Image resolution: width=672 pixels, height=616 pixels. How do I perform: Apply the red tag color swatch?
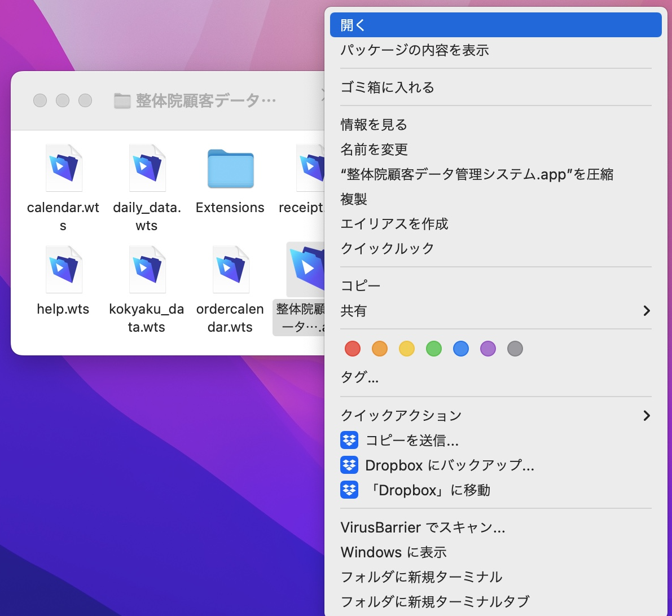pyautogui.click(x=352, y=349)
